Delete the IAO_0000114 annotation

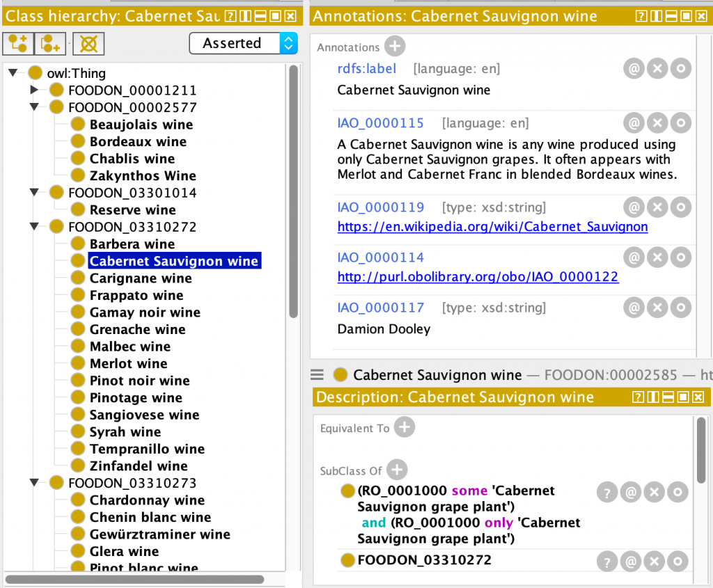tap(657, 257)
